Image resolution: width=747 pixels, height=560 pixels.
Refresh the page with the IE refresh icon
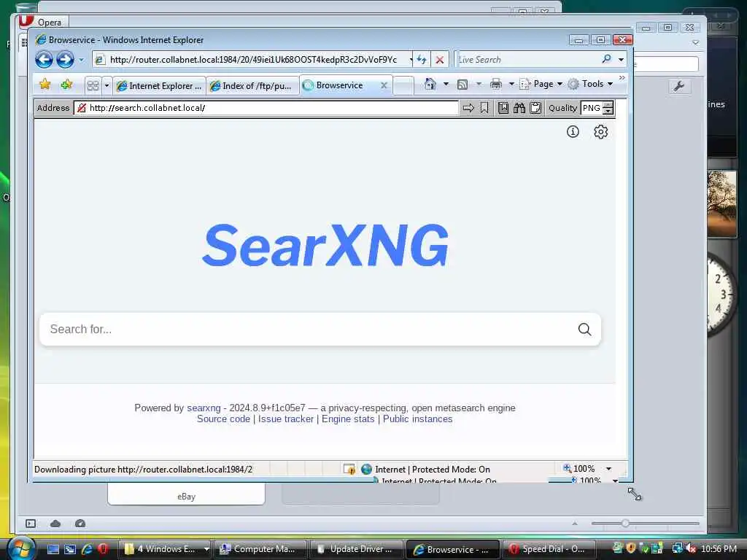click(422, 60)
